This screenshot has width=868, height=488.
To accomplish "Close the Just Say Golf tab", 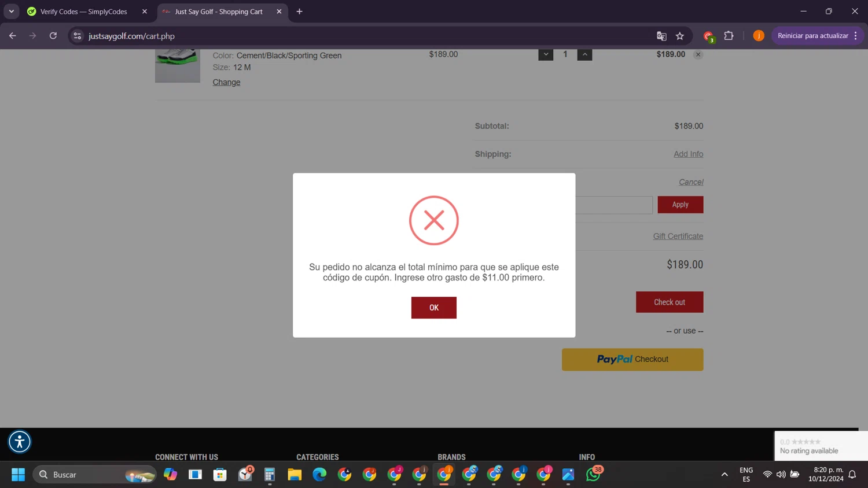I will click(279, 12).
